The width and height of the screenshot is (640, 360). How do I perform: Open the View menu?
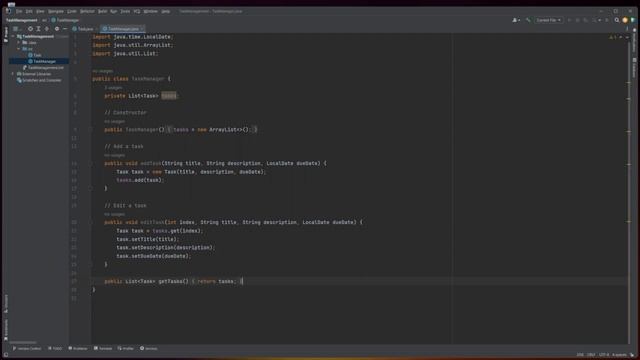[x=40, y=11]
